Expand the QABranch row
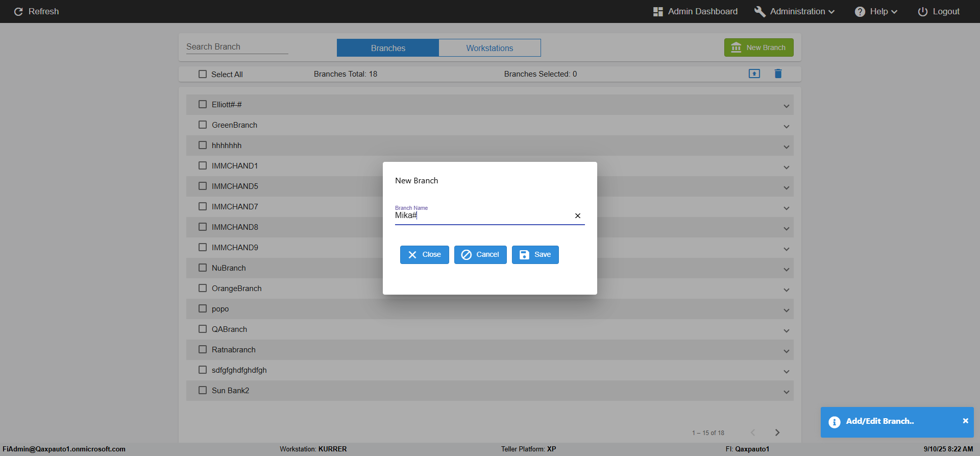 tap(787, 331)
